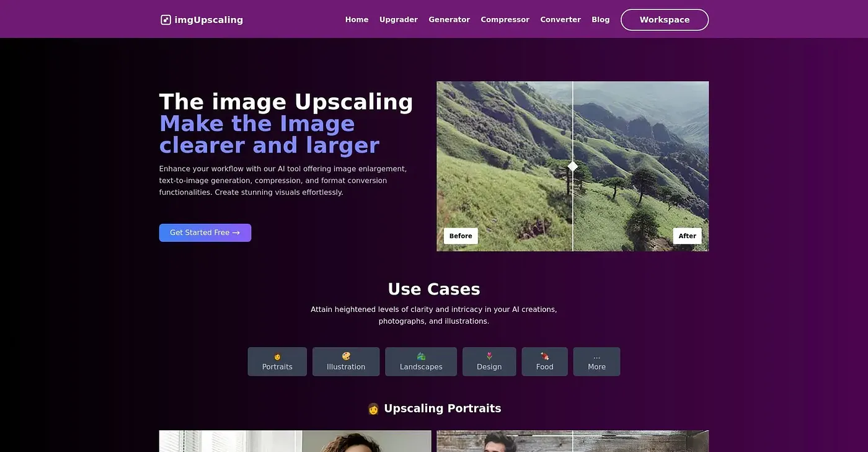This screenshot has width=868, height=452.
Task: Click the landscape comparison image
Action: coord(573,166)
